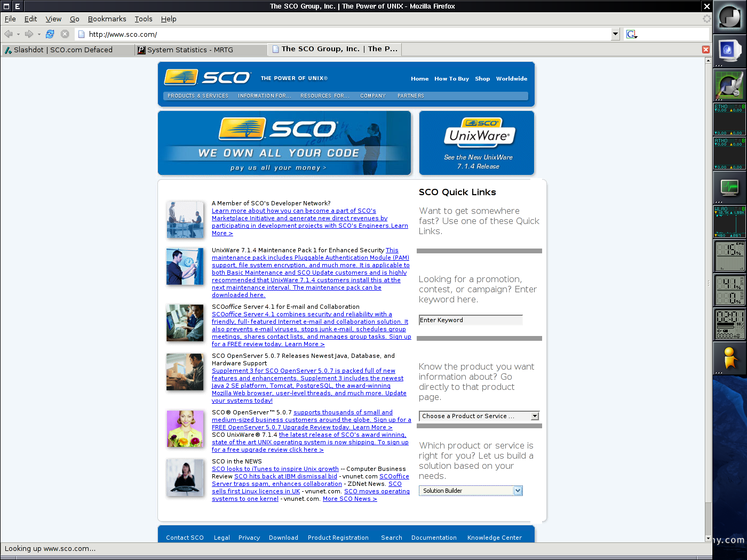Click the Shop link in header
Screen dimensions: 747x560
coord(482,78)
